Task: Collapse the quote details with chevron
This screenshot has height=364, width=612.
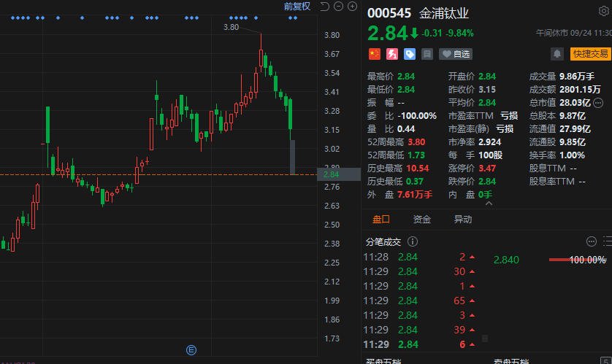Action: click(488, 204)
